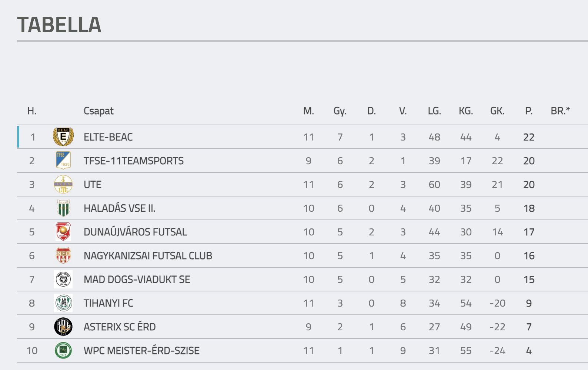Click the TFSE 1925 shield logo
This screenshot has height=370, width=588.
click(x=63, y=161)
